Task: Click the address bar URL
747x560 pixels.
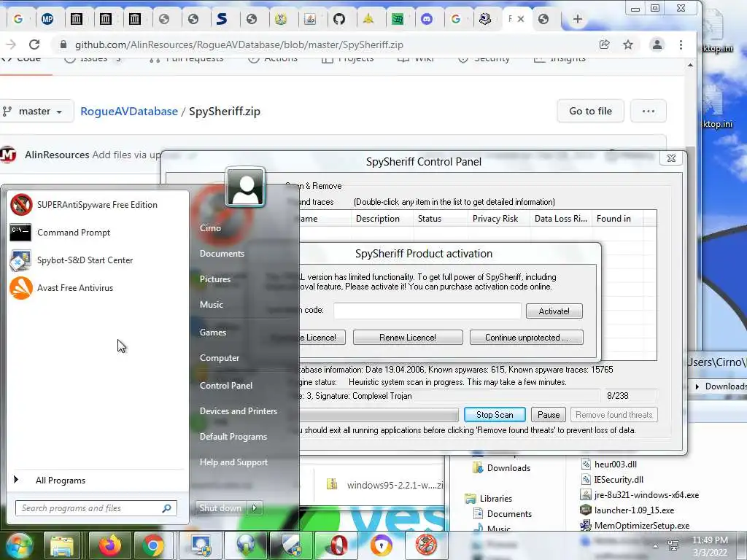Action: pyautogui.click(x=239, y=44)
